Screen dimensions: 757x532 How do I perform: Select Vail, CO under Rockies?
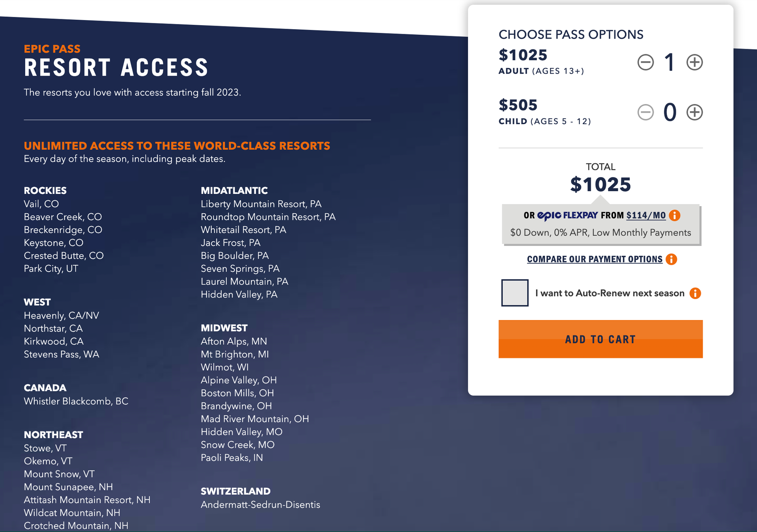41,204
